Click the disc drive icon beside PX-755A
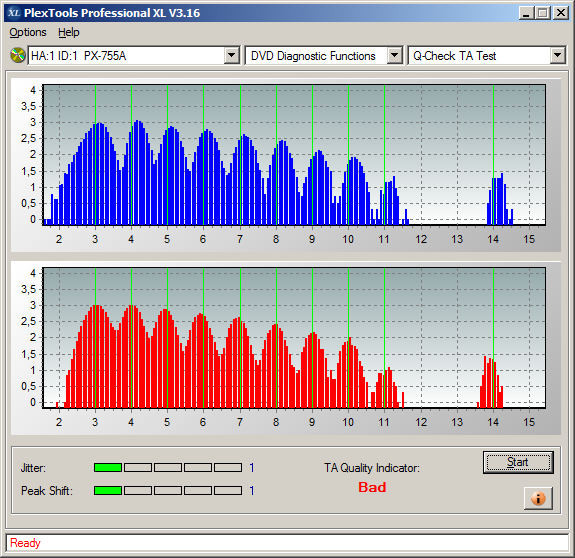 17,56
